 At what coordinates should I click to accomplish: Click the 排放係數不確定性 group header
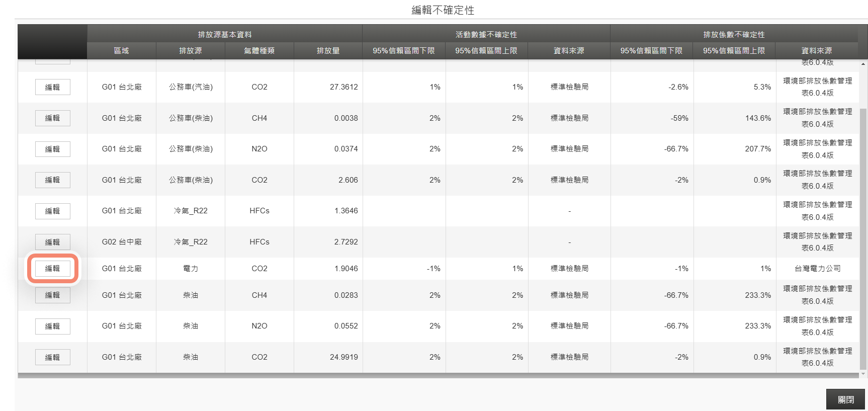(734, 34)
